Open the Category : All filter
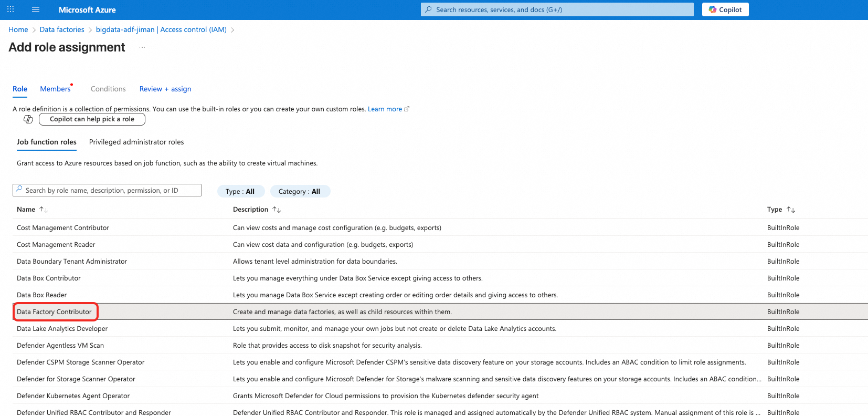The width and height of the screenshot is (868, 416). (300, 191)
